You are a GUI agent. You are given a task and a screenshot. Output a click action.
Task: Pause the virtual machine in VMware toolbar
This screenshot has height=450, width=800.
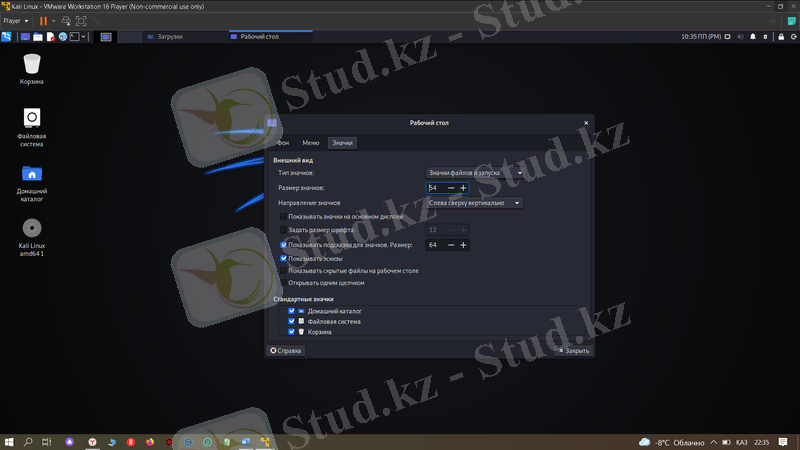coord(43,21)
